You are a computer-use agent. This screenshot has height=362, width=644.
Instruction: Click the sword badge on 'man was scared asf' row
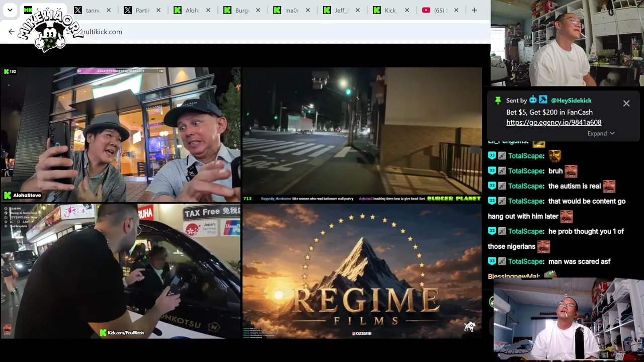pos(502,261)
